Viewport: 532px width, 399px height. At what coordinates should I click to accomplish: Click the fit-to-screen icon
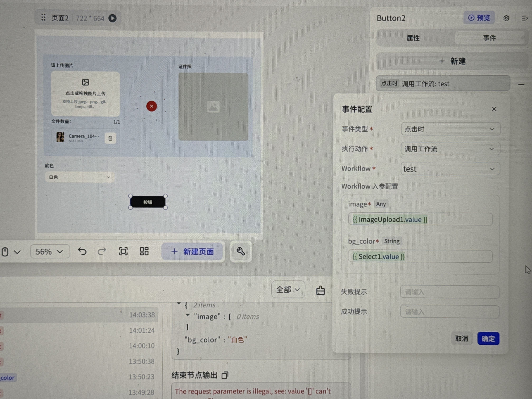(123, 251)
